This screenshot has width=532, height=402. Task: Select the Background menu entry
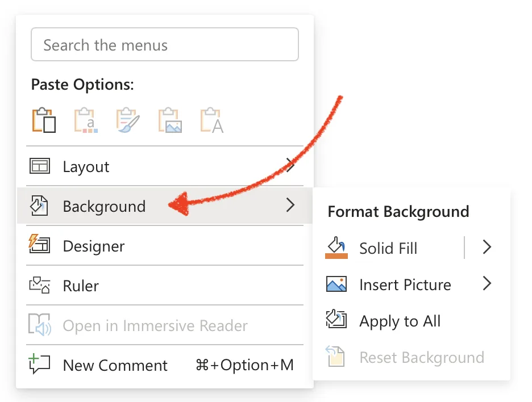[165, 206]
